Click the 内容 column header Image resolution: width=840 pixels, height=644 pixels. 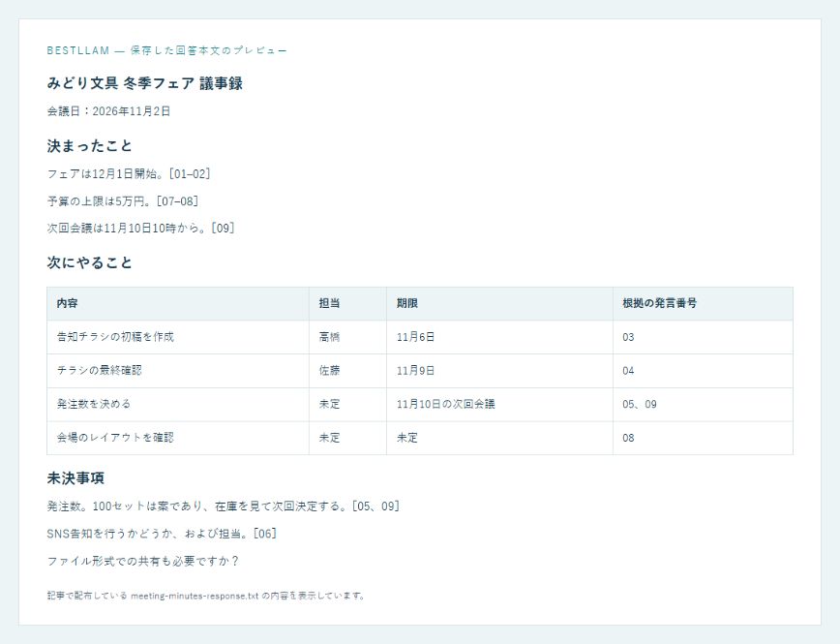[x=178, y=303]
